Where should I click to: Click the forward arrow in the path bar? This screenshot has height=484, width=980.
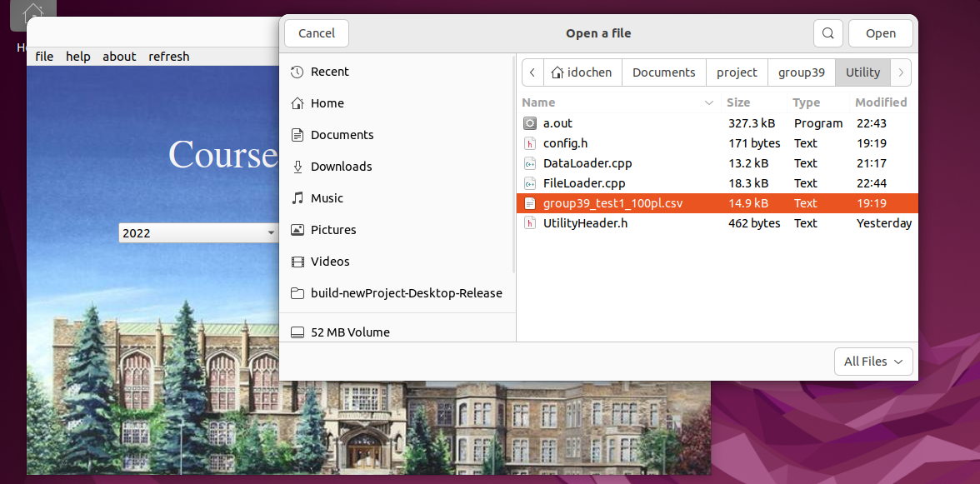(x=901, y=72)
